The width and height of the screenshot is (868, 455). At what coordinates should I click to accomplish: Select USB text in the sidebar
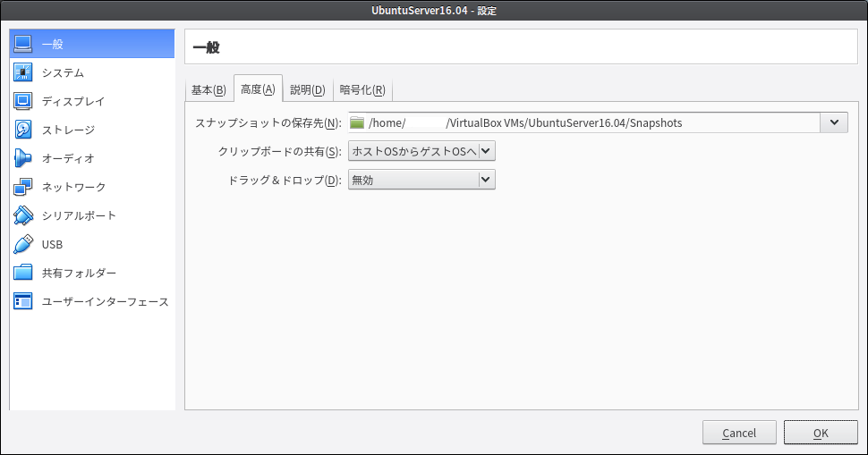tap(53, 244)
